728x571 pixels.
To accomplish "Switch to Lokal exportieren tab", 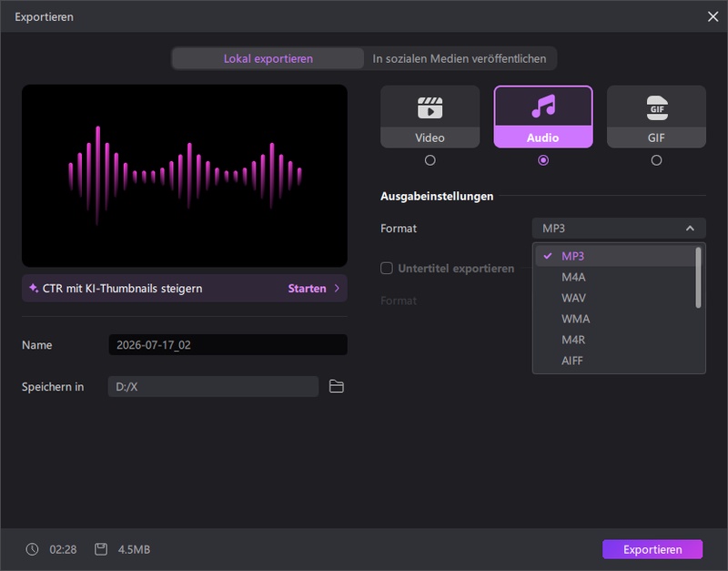I will [x=268, y=58].
